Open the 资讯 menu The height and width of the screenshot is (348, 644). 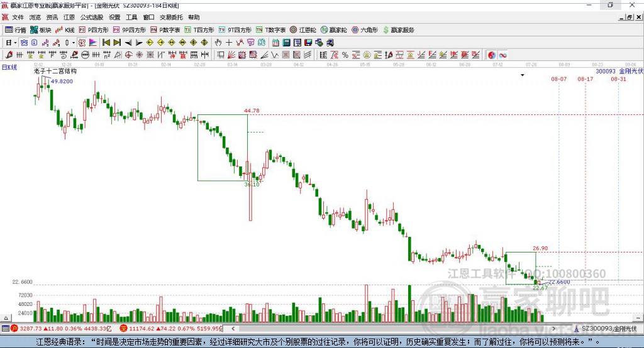pos(52,17)
